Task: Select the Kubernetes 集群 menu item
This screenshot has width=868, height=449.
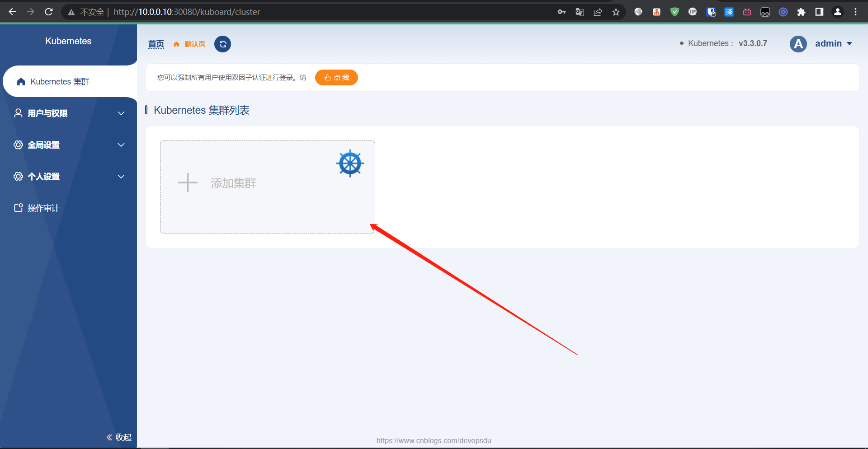Action: (70, 81)
